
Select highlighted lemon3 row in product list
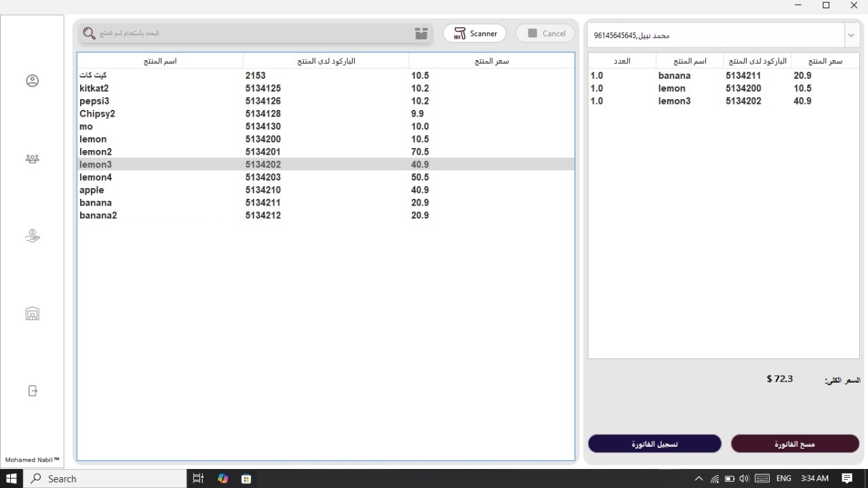coord(325,164)
